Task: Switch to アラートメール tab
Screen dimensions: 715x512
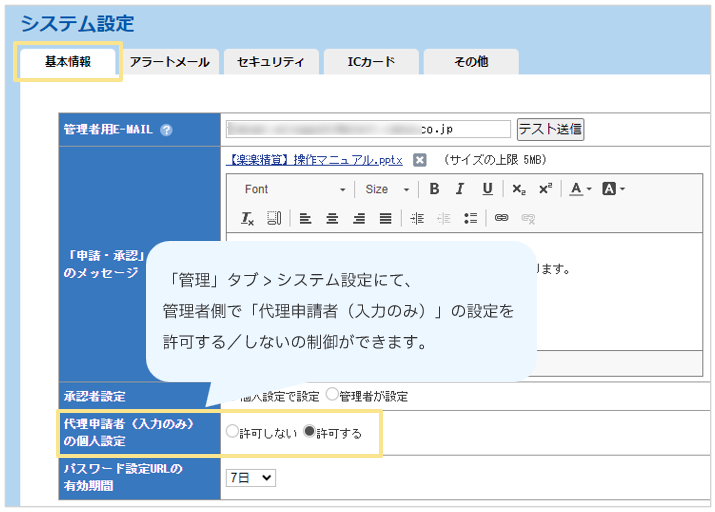Action: [x=170, y=62]
